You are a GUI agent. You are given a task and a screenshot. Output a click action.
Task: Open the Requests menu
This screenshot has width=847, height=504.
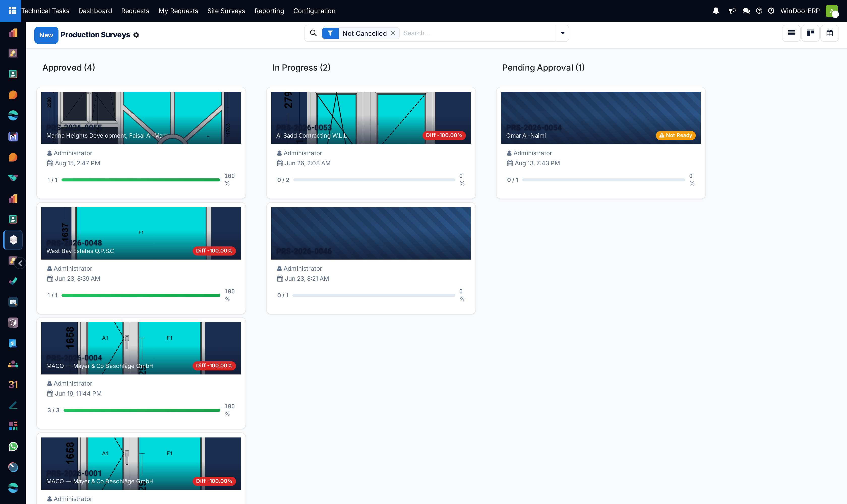coord(135,11)
